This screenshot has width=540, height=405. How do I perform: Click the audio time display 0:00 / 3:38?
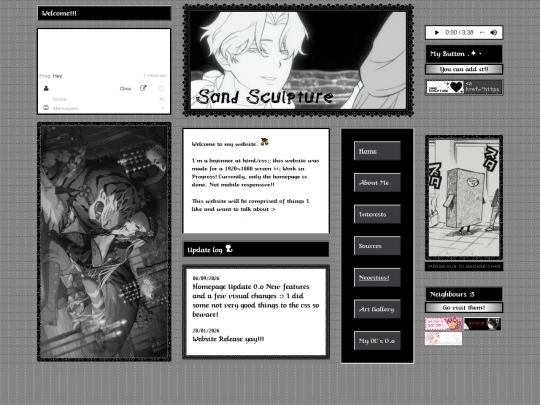pyautogui.click(x=459, y=32)
